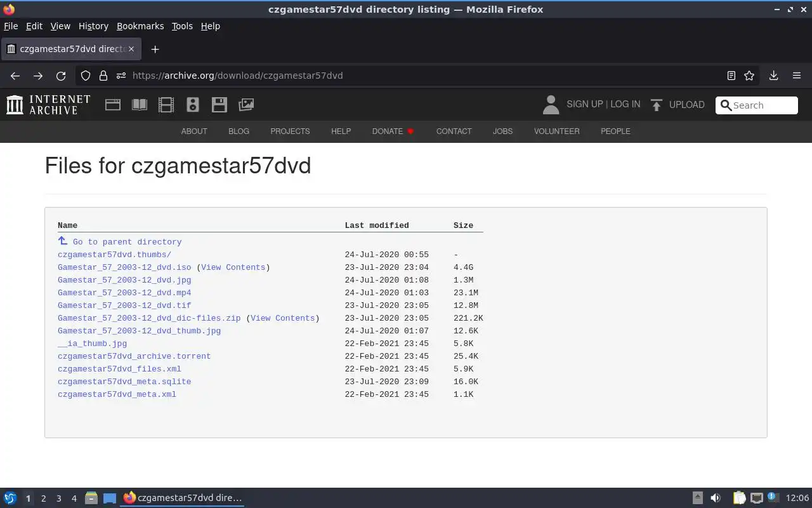Open the Edit menu

(x=34, y=26)
